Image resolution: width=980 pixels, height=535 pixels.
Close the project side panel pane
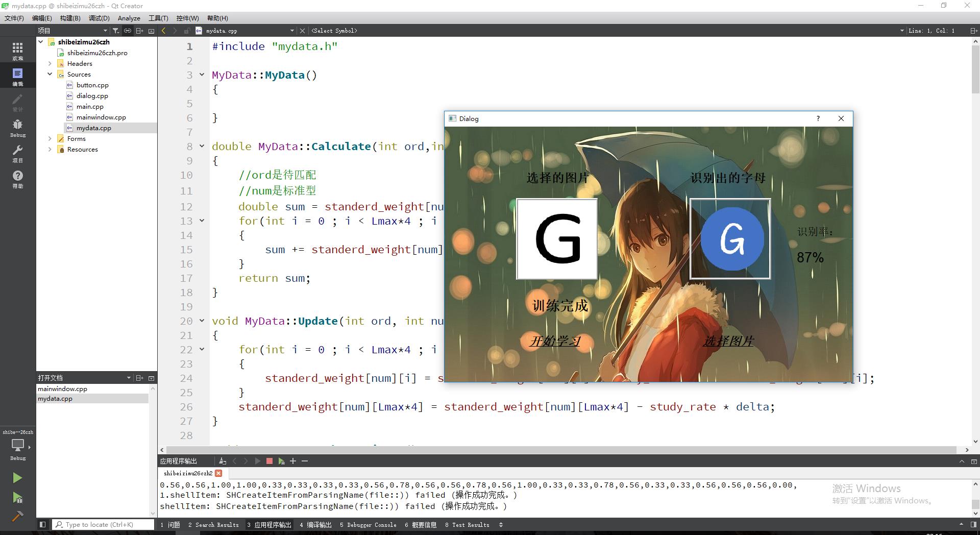point(151,31)
